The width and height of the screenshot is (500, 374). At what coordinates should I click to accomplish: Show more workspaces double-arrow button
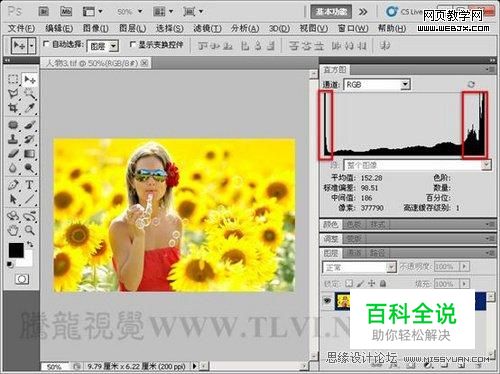pyautogui.click(x=363, y=12)
